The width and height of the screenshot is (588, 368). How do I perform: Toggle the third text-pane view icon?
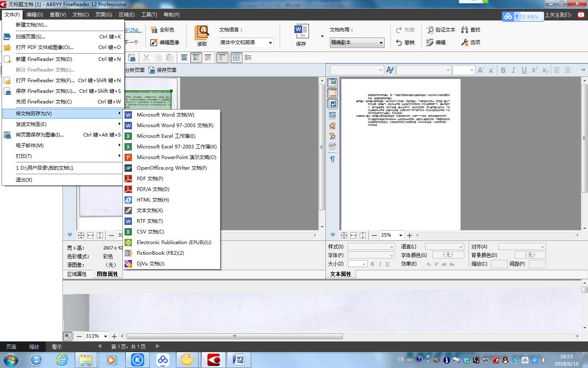point(332,104)
